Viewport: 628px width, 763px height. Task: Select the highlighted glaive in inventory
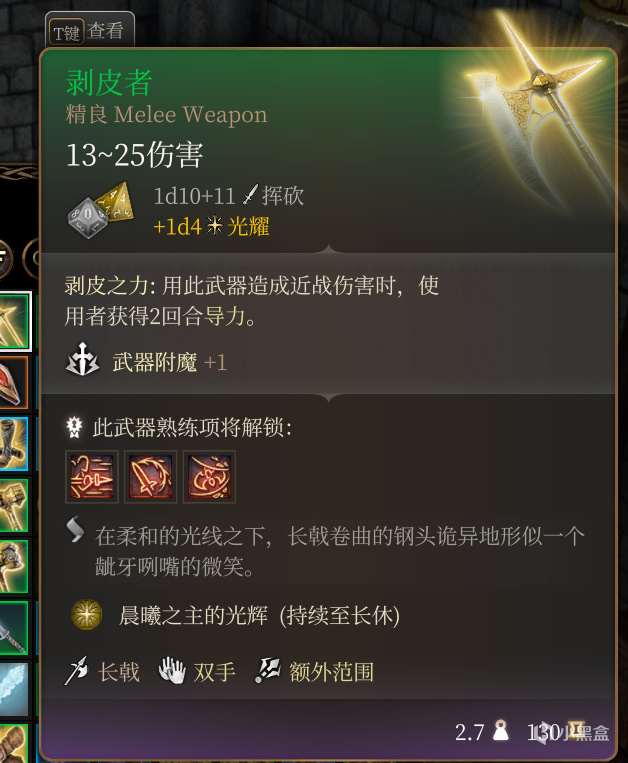coord(15,321)
